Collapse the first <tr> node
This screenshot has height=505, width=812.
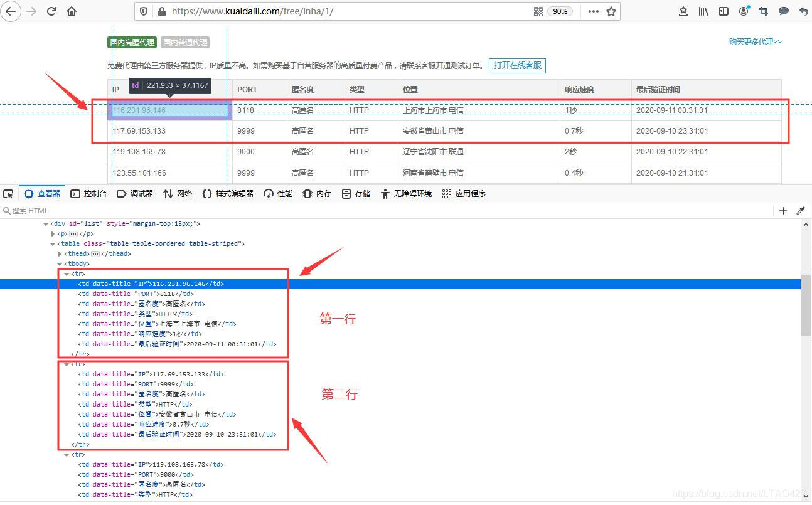pyautogui.click(x=67, y=274)
